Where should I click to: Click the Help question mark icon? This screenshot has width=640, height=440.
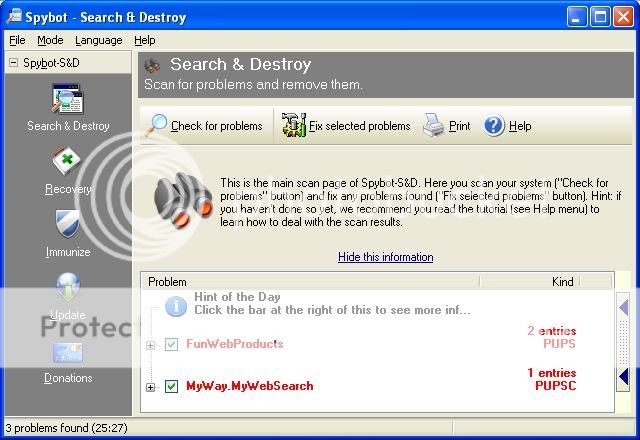pyautogui.click(x=494, y=126)
